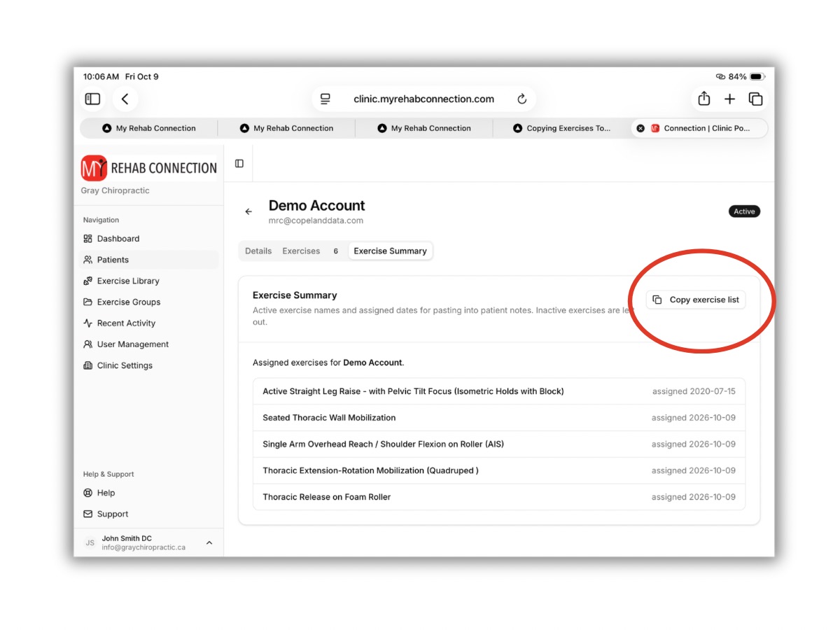Select Thoracic Extension-Rotation Mobilization row

499,470
